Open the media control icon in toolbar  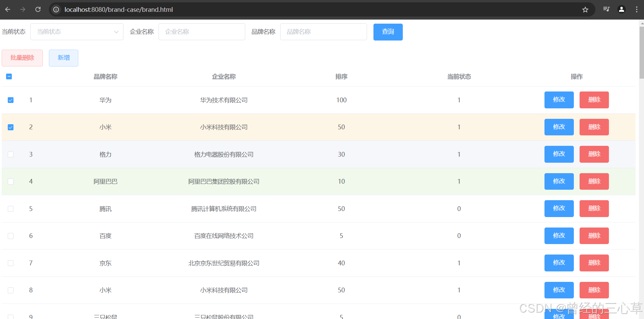click(x=606, y=9)
